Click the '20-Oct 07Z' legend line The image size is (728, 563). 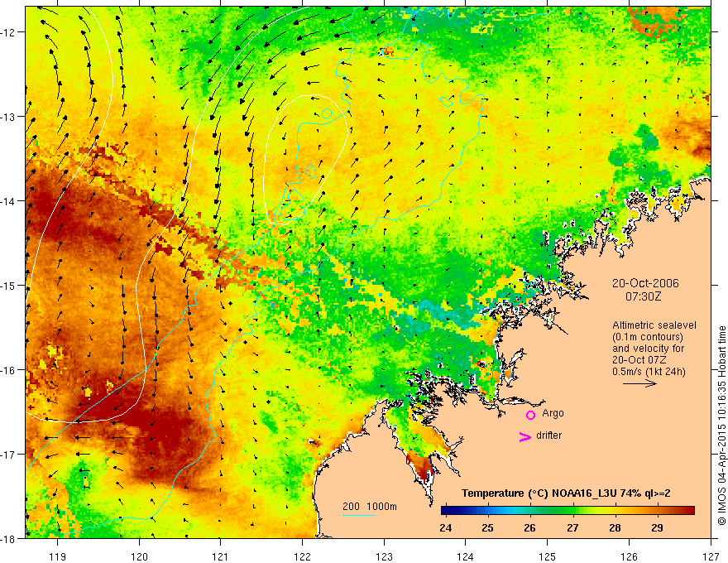tap(639, 360)
